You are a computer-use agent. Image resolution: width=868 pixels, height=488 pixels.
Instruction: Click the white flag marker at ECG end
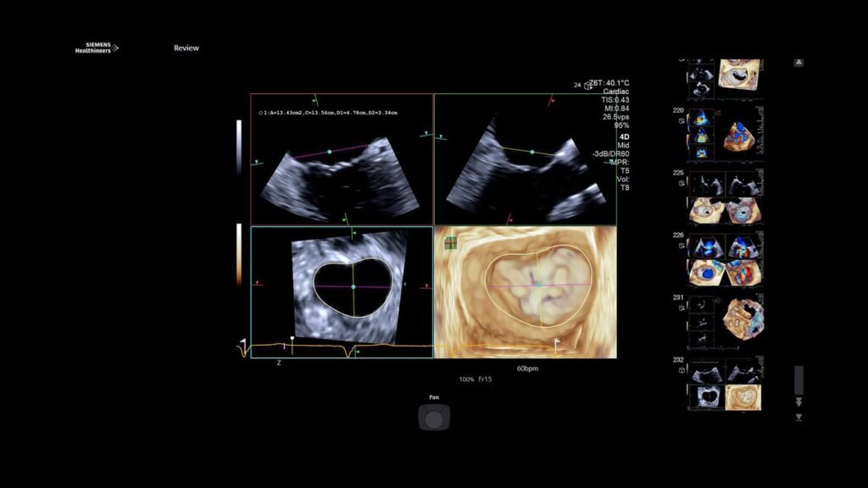click(x=557, y=342)
